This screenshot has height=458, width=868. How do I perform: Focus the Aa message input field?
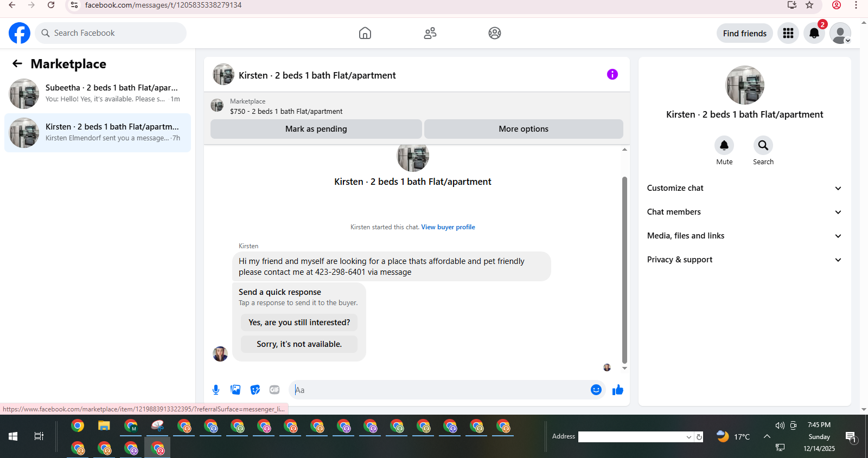click(439, 390)
